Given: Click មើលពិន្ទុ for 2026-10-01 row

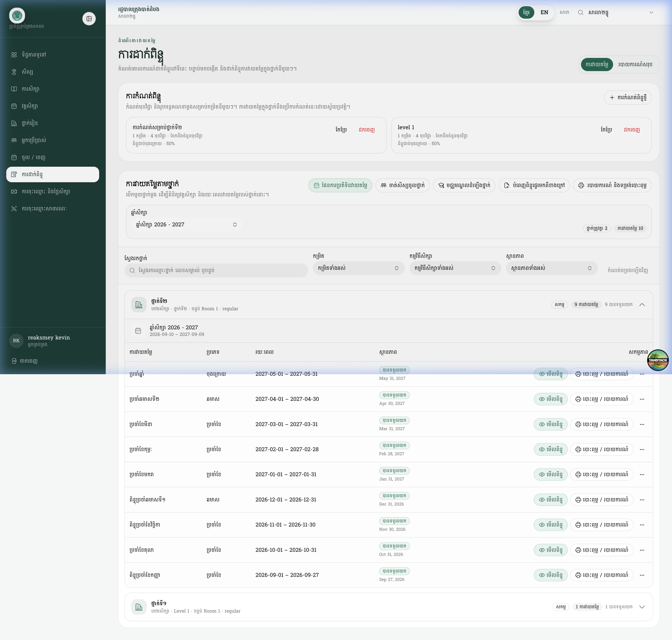Looking at the screenshot, I should [x=550, y=550].
